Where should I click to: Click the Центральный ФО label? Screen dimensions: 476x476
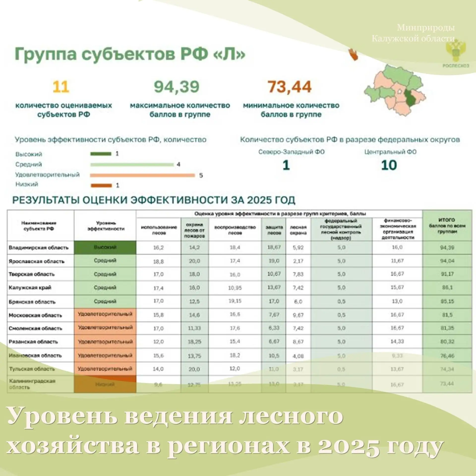pos(390,152)
